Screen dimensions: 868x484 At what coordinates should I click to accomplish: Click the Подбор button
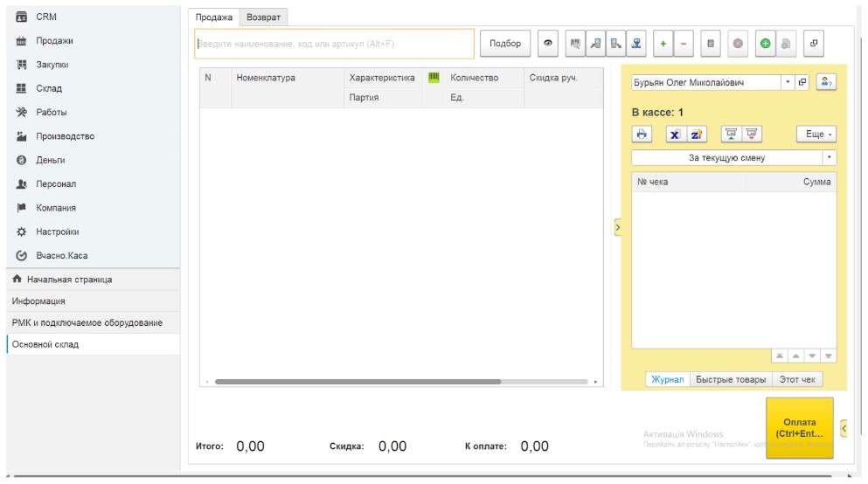(x=505, y=44)
